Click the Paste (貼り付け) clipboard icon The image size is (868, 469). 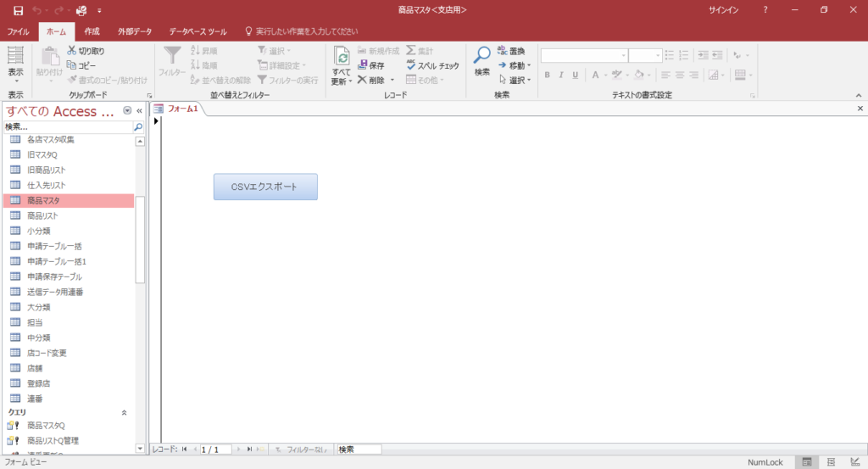pos(49,57)
